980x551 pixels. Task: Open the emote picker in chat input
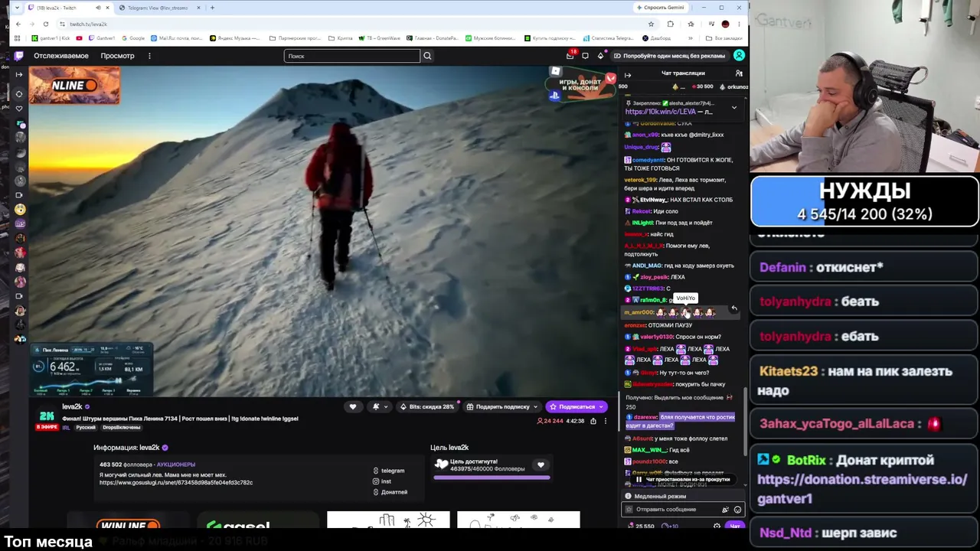point(737,510)
